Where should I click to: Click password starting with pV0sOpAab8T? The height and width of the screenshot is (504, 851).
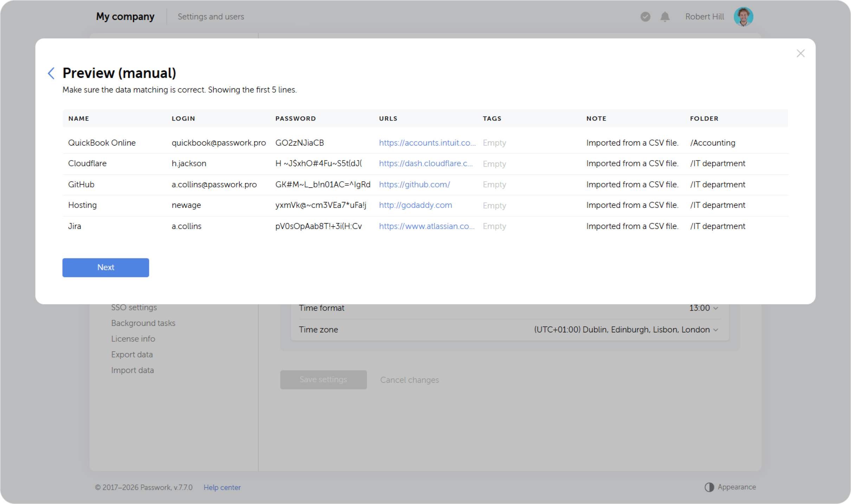pyautogui.click(x=318, y=226)
